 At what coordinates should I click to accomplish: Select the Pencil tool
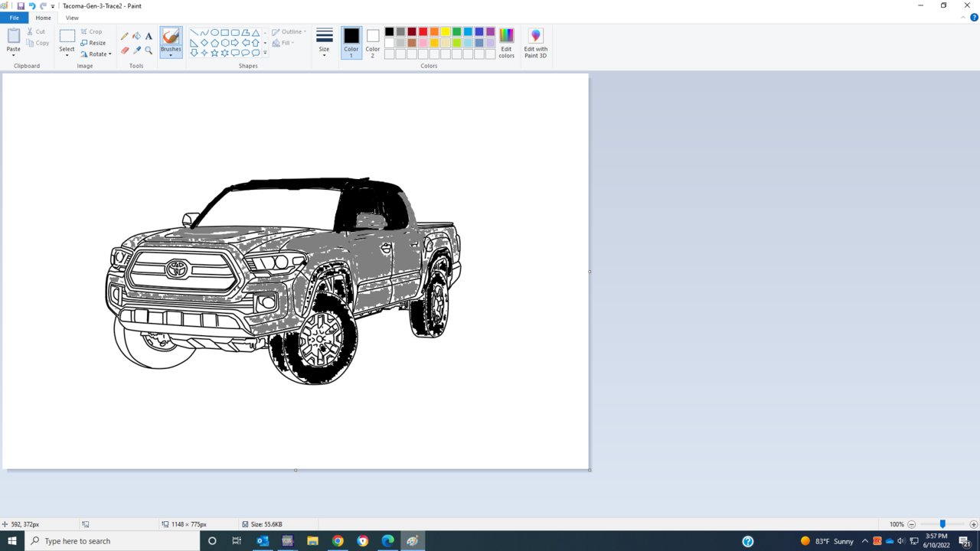[125, 36]
